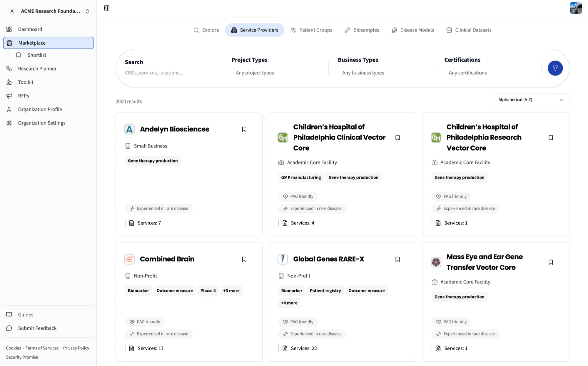Screen dimensions: 588x366
Task: Select Marketplace in the sidebar
Action: pyautogui.click(x=48, y=43)
